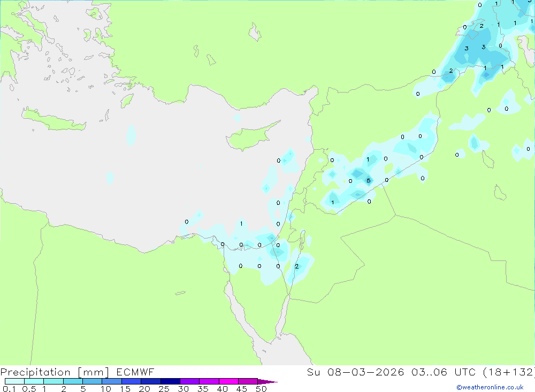This screenshot has width=535, height=392.
Task: Pick the 1–2 mm legend color swatch
Action: coord(53,381)
